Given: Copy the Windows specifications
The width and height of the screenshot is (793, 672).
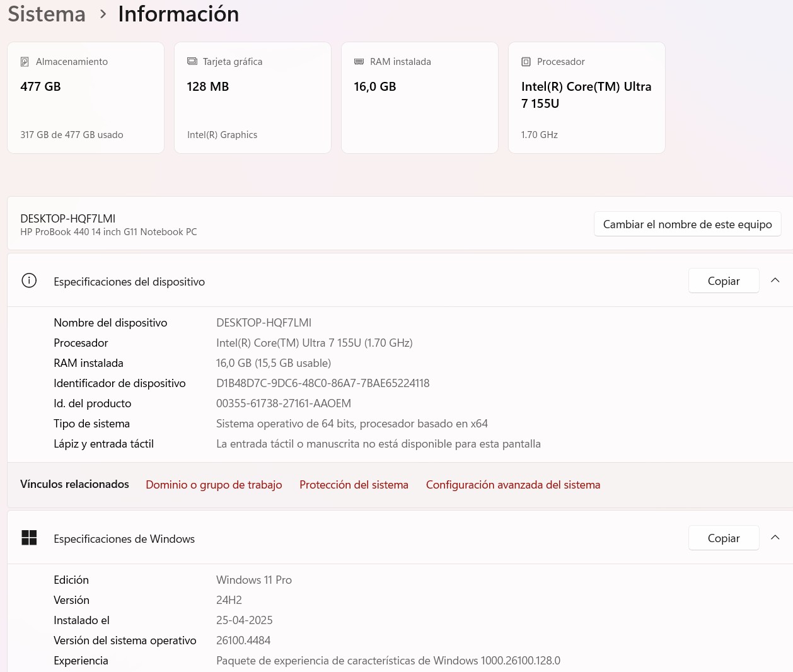Looking at the screenshot, I should pos(724,538).
